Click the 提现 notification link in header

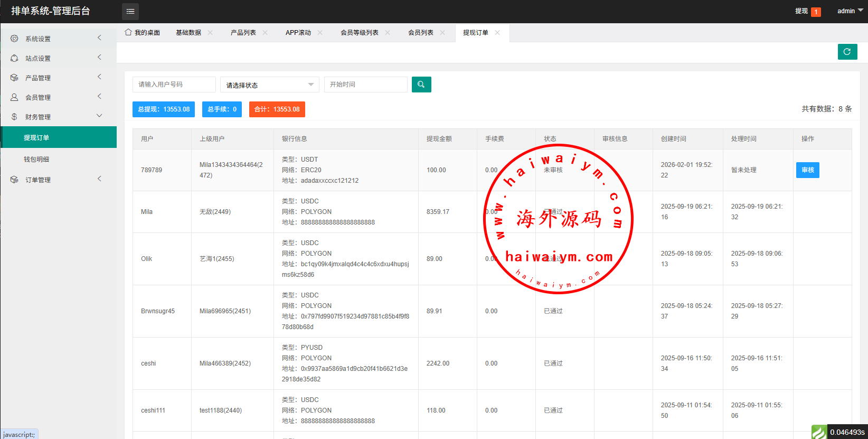[x=801, y=11]
